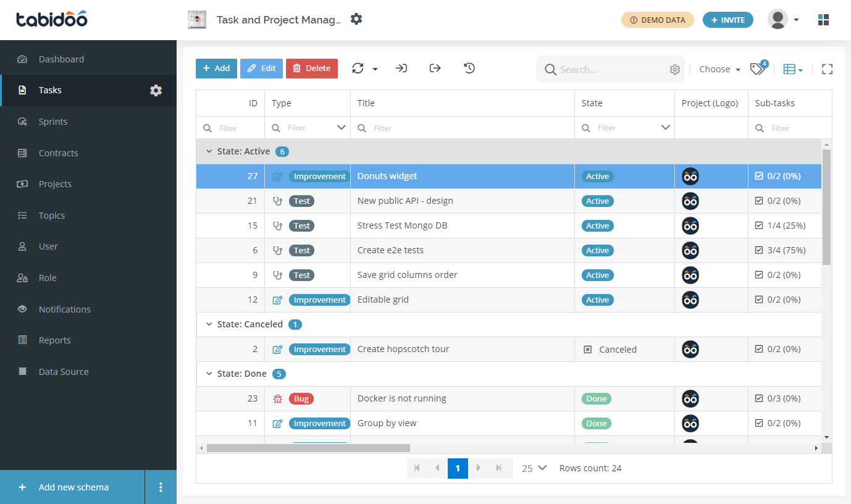
Task: Click sub-tasks checkbox for Save grid columns order
Action: click(x=759, y=275)
